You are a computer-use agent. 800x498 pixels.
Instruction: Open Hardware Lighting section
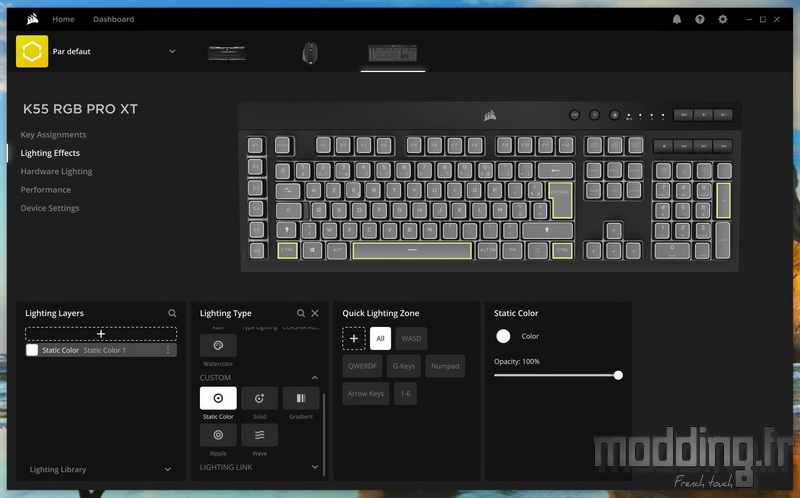56,171
